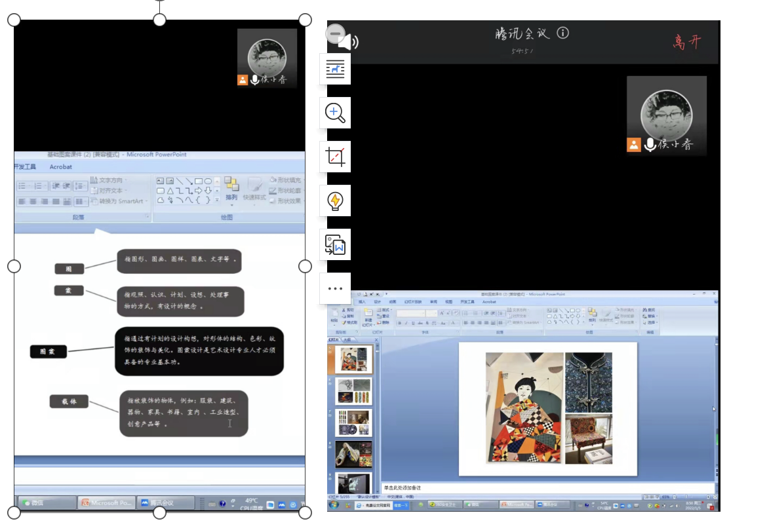
Task: Click the 微信 taskbar button in selected picture
Action: 46,503
